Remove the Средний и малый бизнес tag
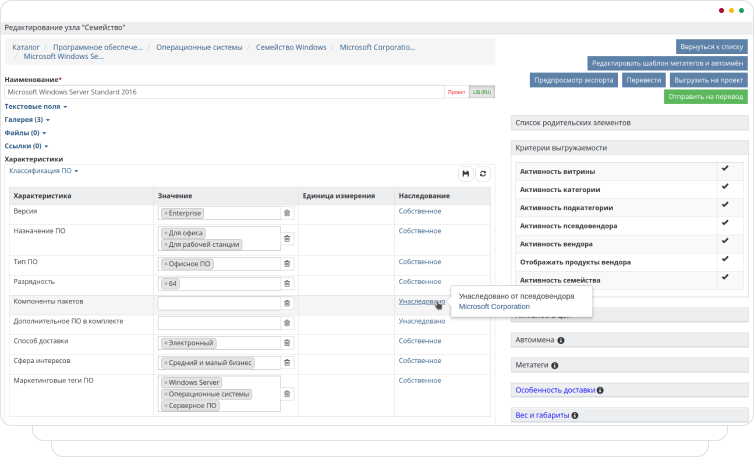 pyautogui.click(x=166, y=363)
